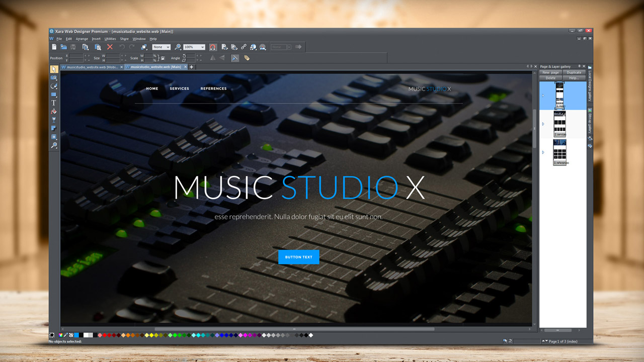The image size is (644, 362).
Task: Select the Fill bucket tool
Action: coord(54,112)
